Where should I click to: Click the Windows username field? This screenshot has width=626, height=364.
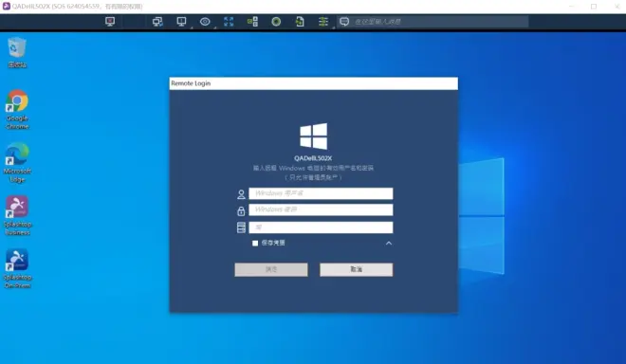[x=321, y=193]
